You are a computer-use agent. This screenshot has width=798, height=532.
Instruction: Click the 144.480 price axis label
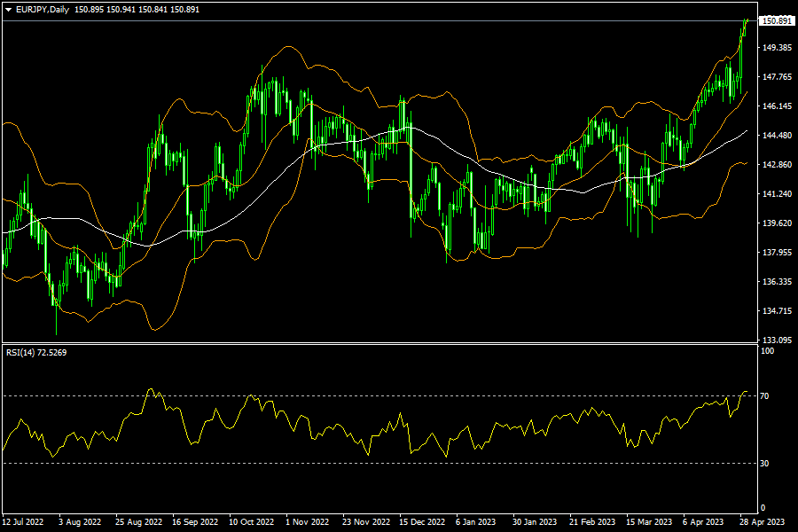(777, 136)
